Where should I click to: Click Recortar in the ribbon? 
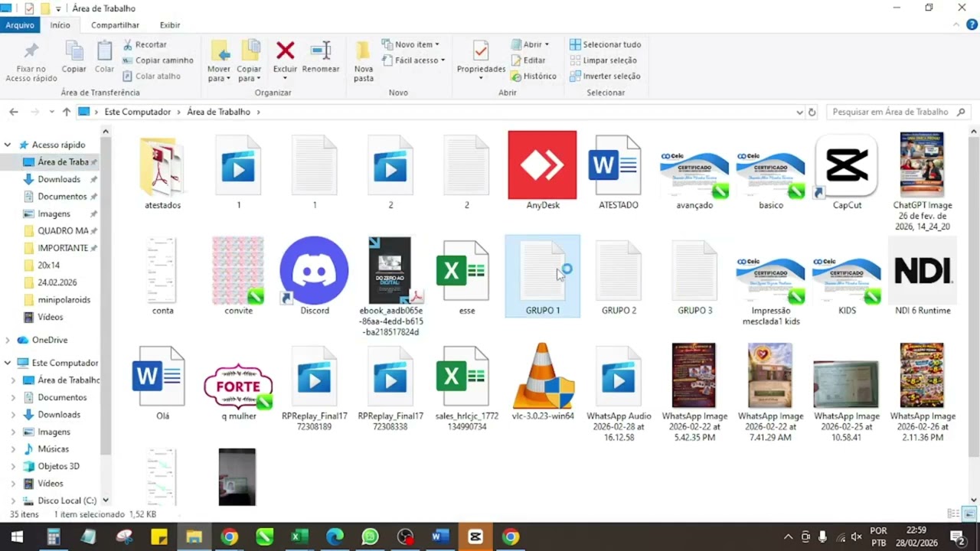(145, 44)
